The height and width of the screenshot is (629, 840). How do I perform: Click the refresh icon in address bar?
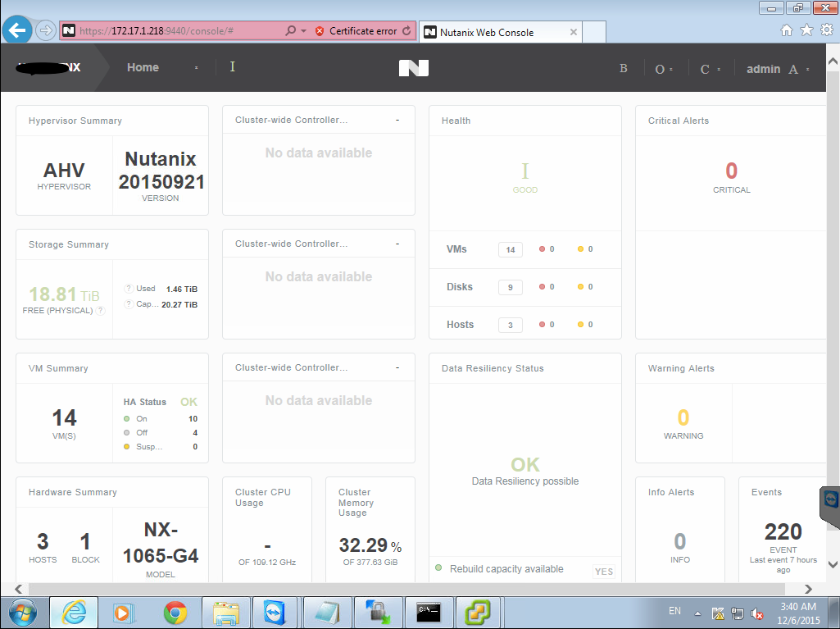pyautogui.click(x=406, y=30)
